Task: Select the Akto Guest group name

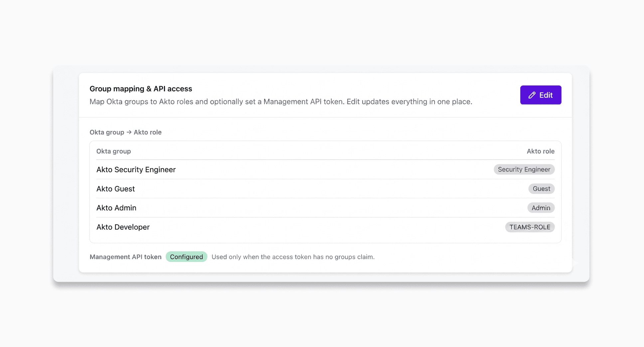Action: pyautogui.click(x=115, y=189)
